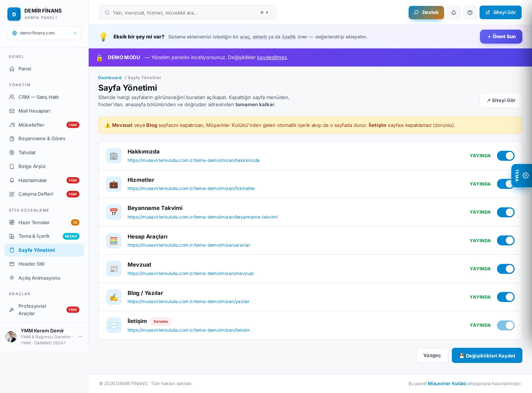This screenshot has height=393, width=532.
Task: Open Beyanname & Görev section
Action: pyautogui.click(x=44, y=138)
